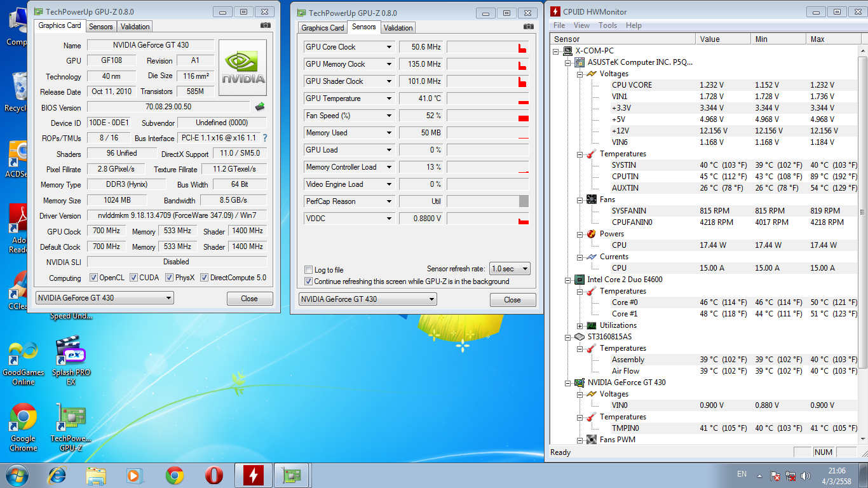Launch Windows Media Player from taskbar
The height and width of the screenshot is (488, 868).
135,475
